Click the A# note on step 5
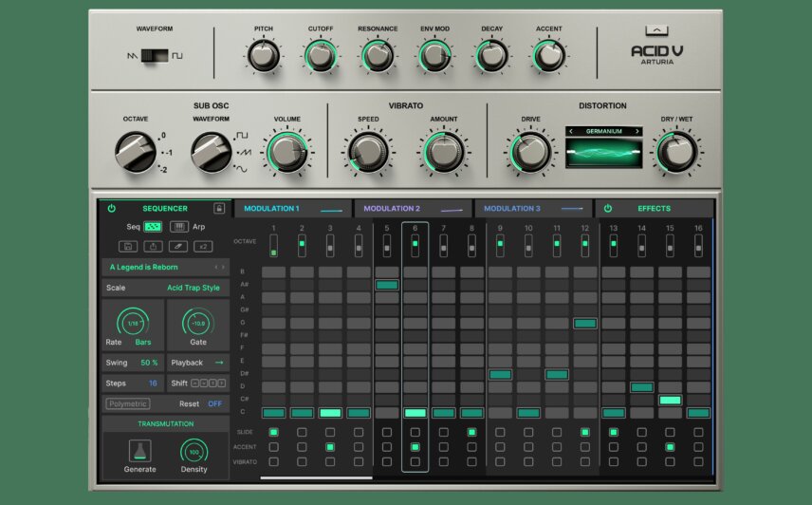This screenshot has height=505, width=812. (387, 285)
